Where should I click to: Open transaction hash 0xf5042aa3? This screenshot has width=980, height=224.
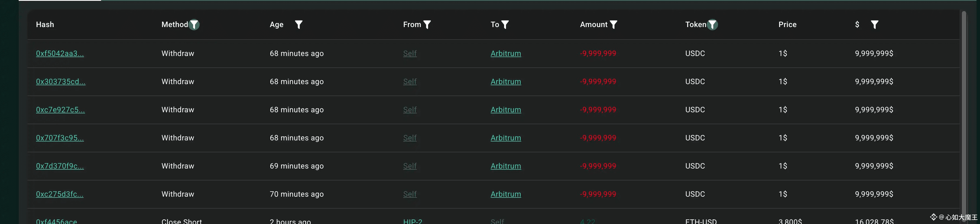60,54
